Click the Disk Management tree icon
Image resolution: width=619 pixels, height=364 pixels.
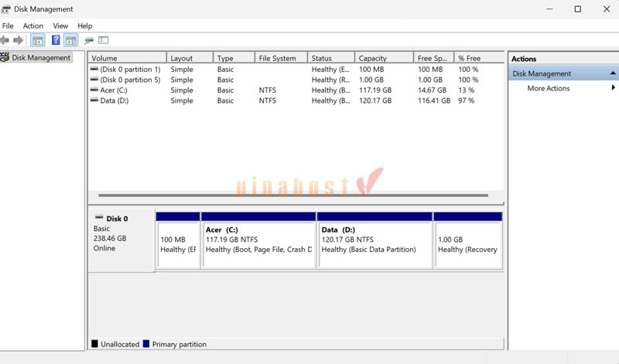(x=5, y=57)
